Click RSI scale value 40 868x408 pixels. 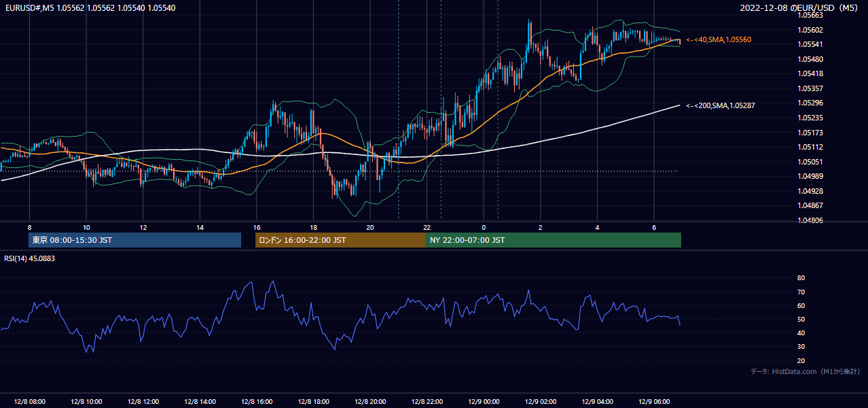(x=801, y=333)
